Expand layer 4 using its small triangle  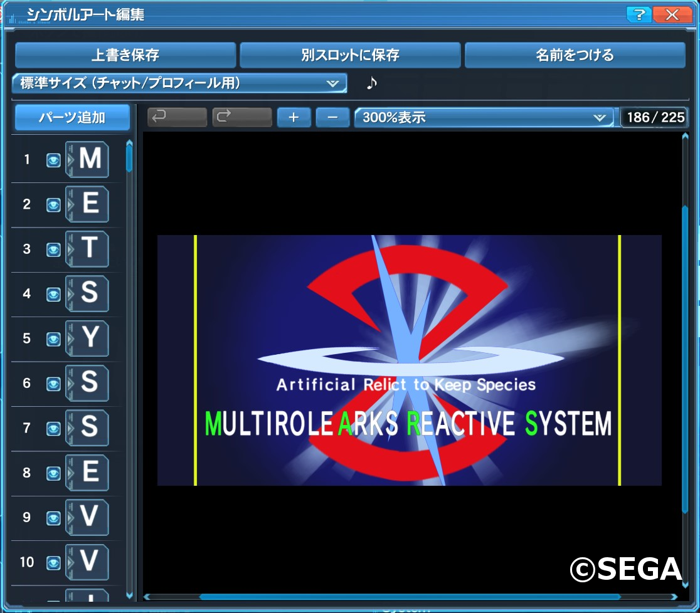[x=70, y=293]
